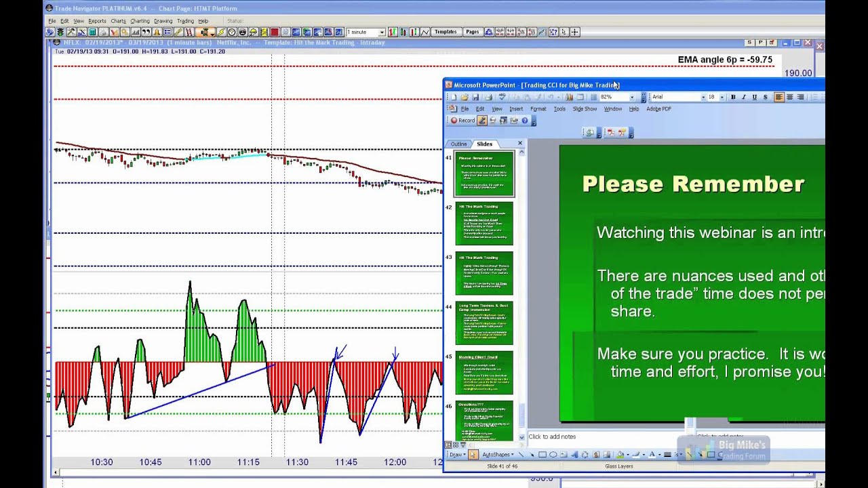Viewport: 868px width, 488px height.
Task: Click the traffic light icon in Trade Navigator
Action: tap(61, 32)
